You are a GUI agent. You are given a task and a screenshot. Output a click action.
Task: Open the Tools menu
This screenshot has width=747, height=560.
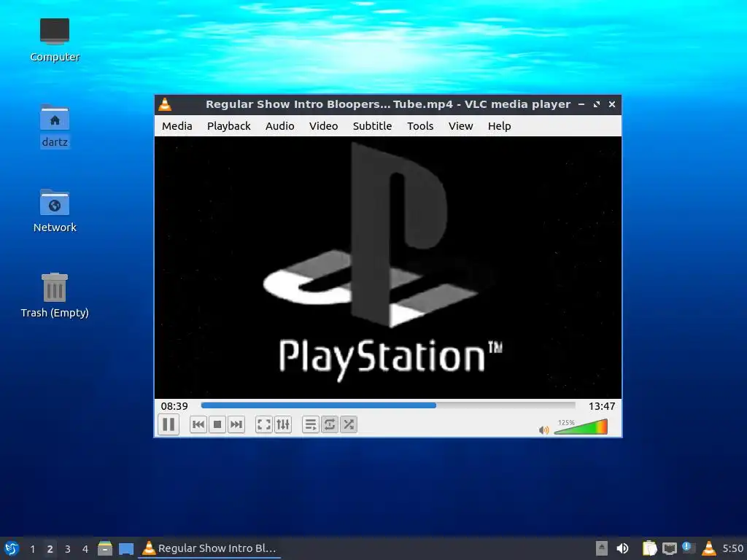[x=420, y=126]
